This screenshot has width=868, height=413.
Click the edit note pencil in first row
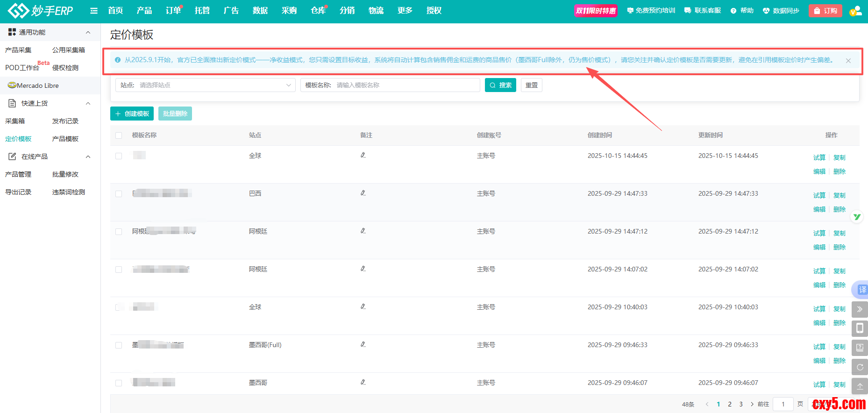click(x=363, y=155)
